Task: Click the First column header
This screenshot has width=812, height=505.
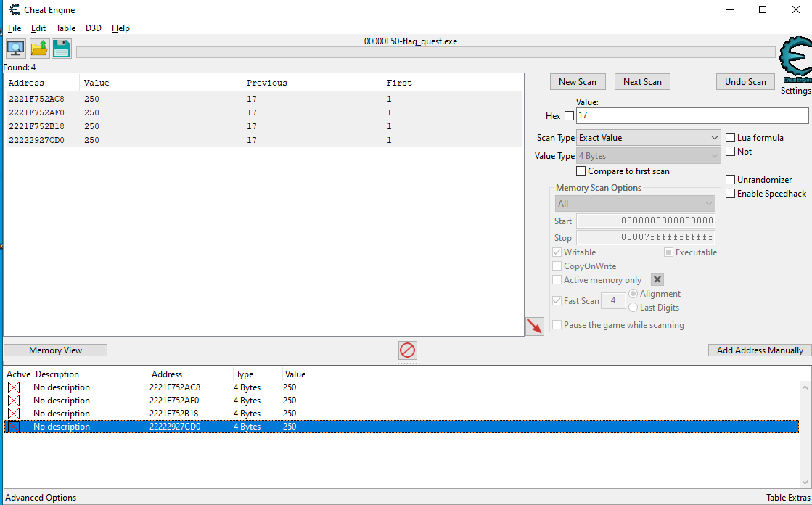Action: (x=452, y=83)
